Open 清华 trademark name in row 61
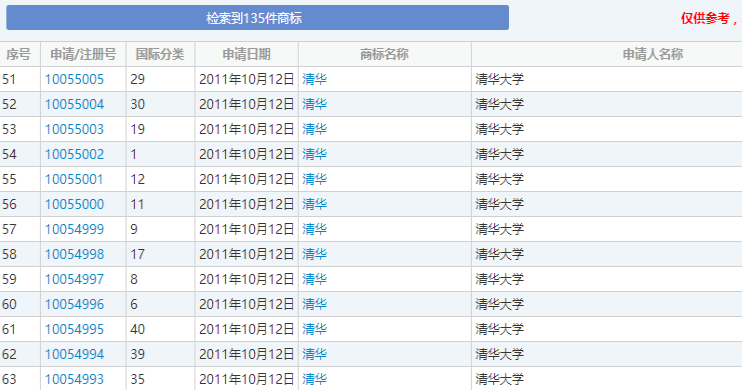742x390 pixels. coord(315,329)
